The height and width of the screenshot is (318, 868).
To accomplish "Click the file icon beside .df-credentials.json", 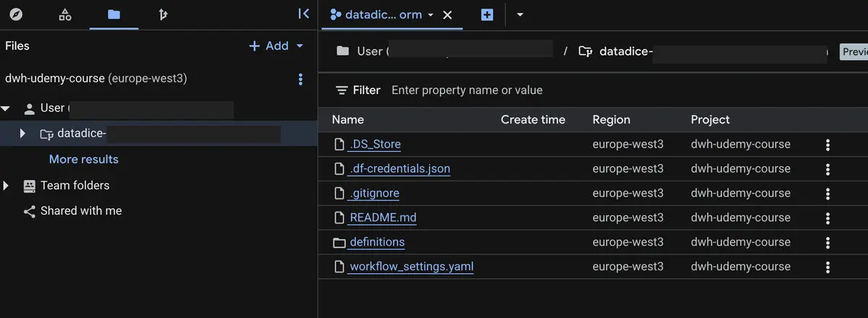I will click(339, 169).
